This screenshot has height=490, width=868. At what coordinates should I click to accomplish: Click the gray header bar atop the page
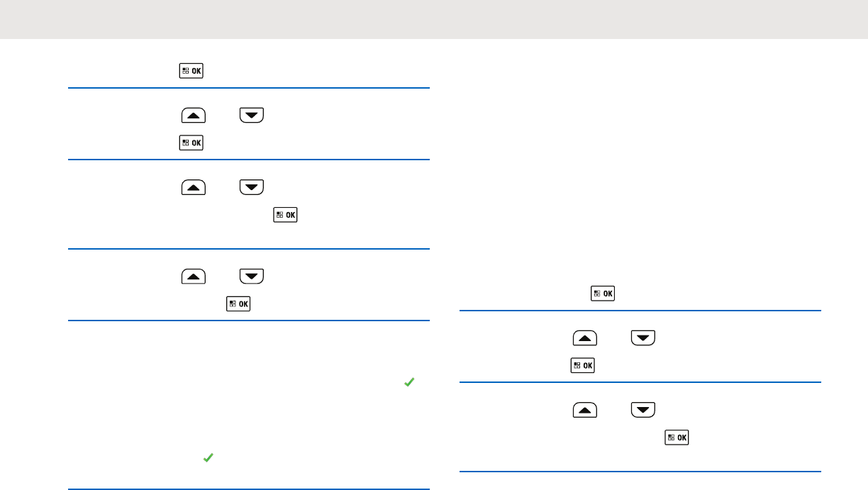click(434, 19)
